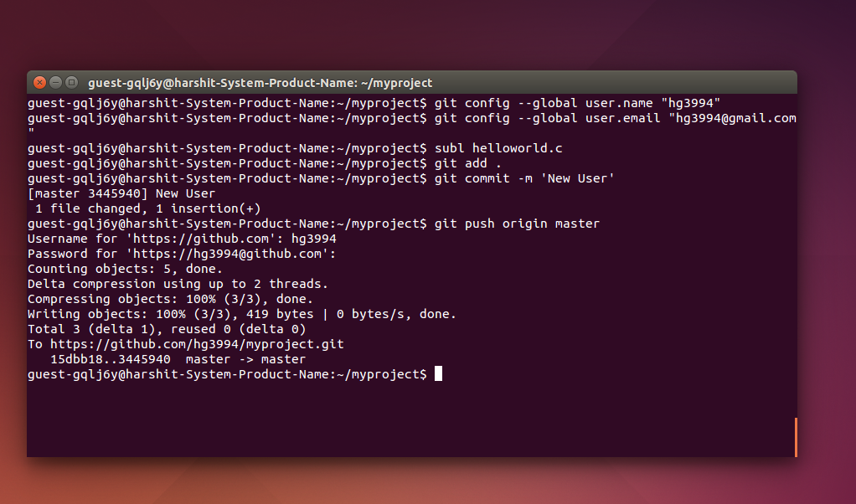
Task: Click the blinking cursor at the last prompt
Action: (x=438, y=373)
